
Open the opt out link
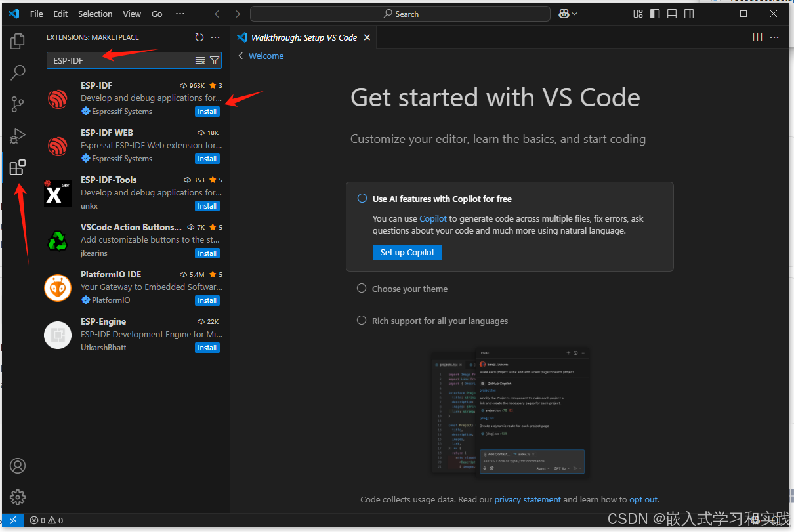pyautogui.click(x=643, y=500)
